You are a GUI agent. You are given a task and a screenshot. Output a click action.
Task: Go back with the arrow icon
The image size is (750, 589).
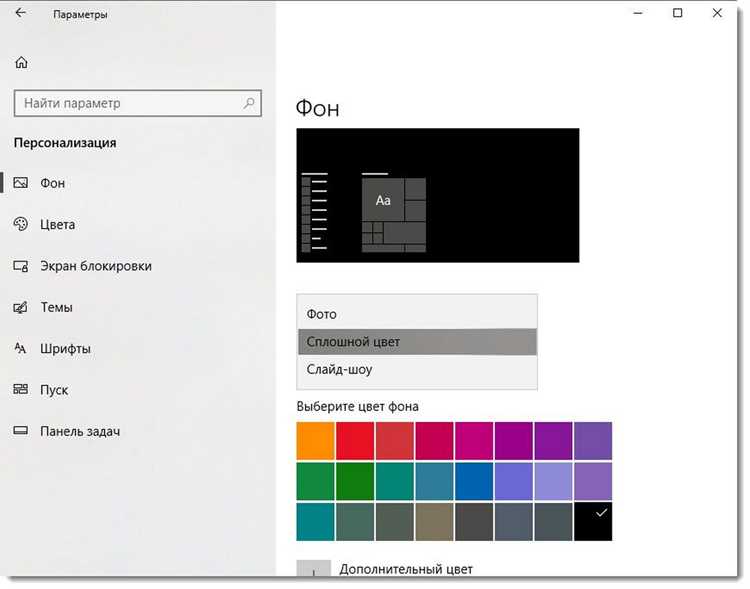[x=21, y=13]
